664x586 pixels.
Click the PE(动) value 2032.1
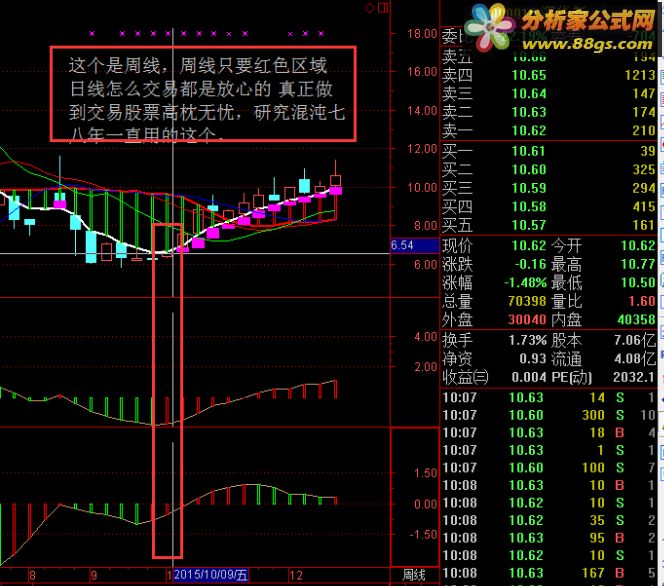click(x=634, y=377)
